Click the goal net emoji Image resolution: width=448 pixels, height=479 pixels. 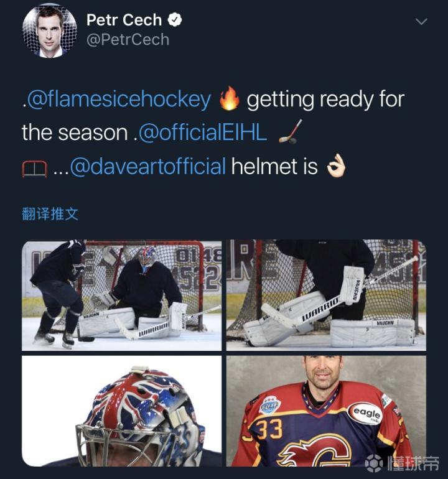click(x=34, y=167)
